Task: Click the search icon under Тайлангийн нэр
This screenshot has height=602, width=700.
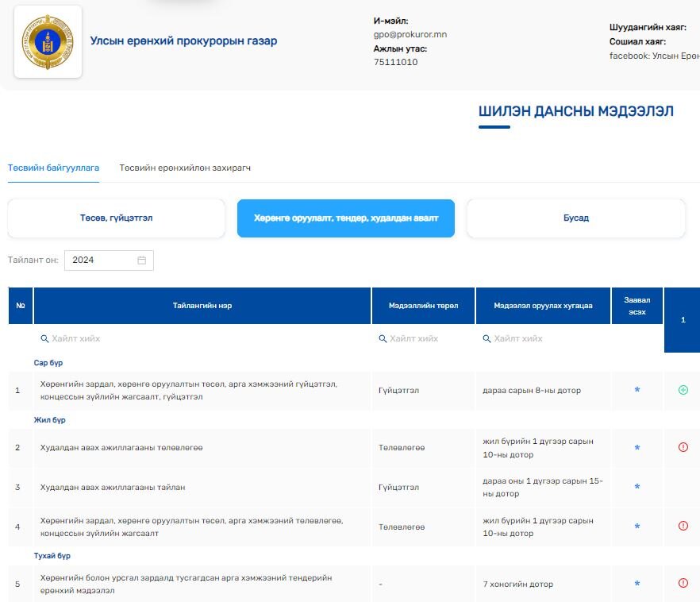Action: 44,338
